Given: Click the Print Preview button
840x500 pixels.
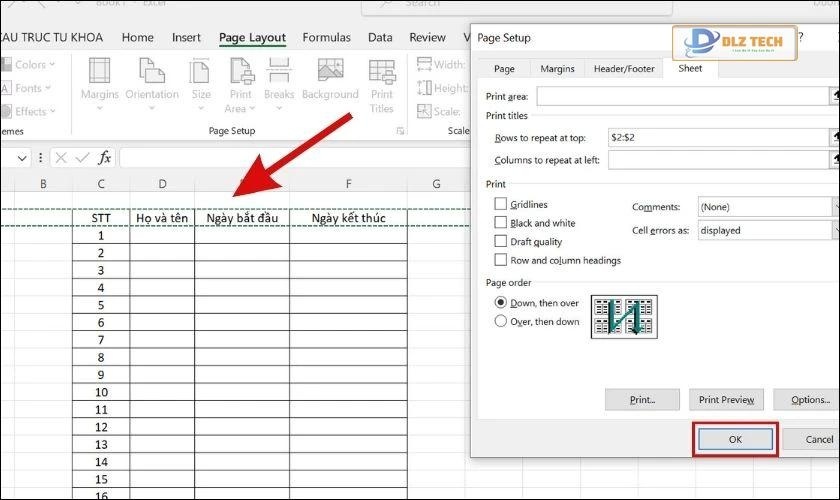Looking at the screenshot, I should pos(726,400).
